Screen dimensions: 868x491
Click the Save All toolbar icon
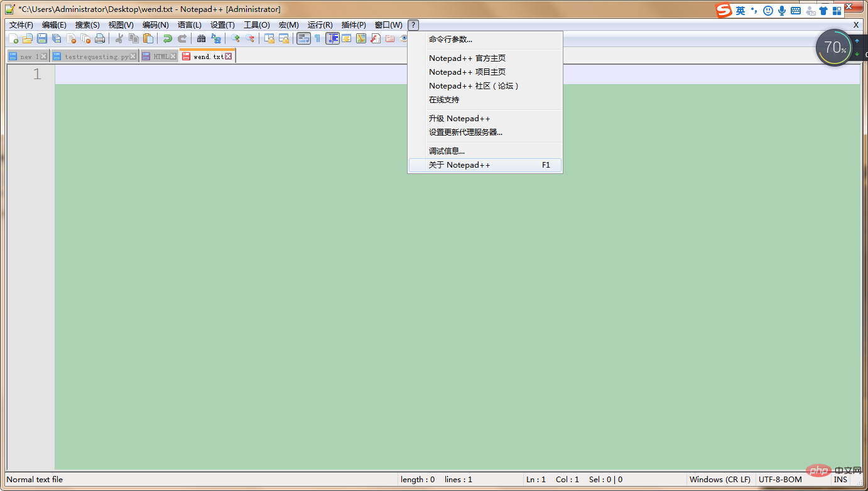[x=57, y=38]
